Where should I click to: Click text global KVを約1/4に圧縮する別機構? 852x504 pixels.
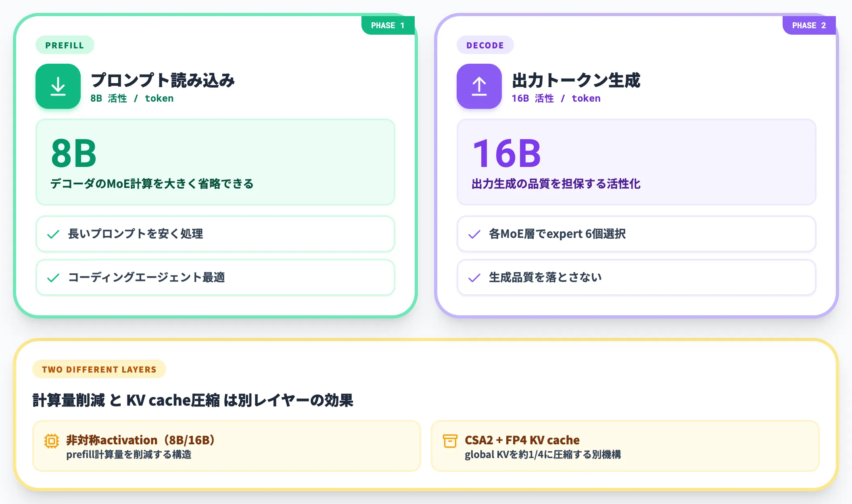(543, 455)
